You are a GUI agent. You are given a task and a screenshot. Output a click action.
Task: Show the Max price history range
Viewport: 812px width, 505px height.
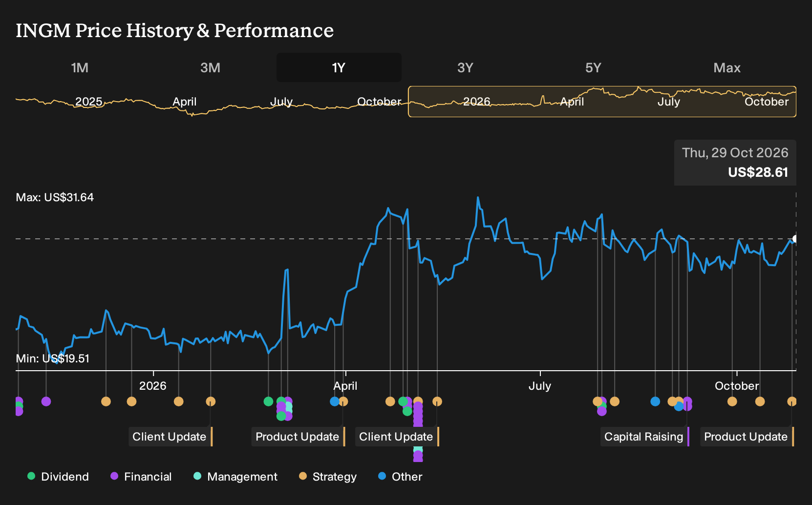(727, 67)
